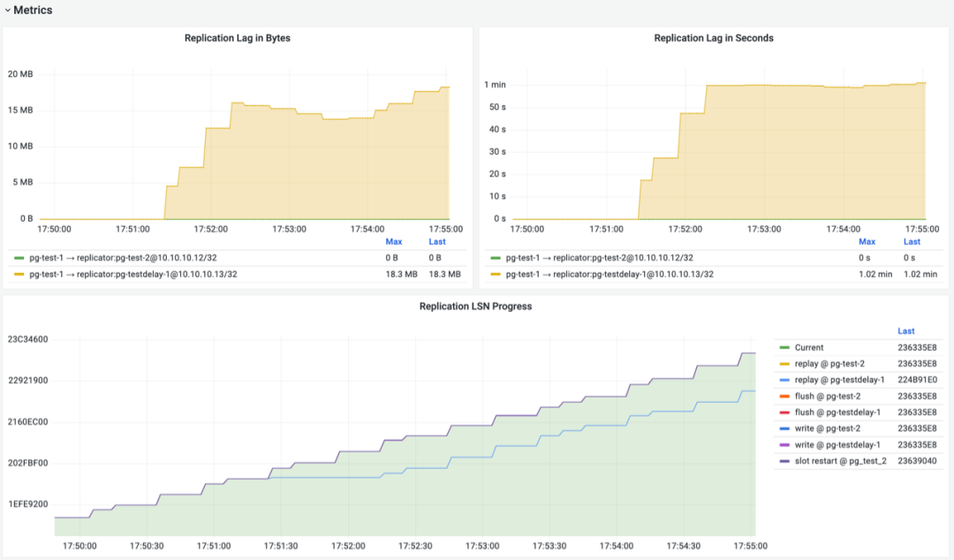The height and width of the screenshot is (560, 954).
Task: Click yellow series icon for replay @ pg-test-2
Action: tap(784, 364)
